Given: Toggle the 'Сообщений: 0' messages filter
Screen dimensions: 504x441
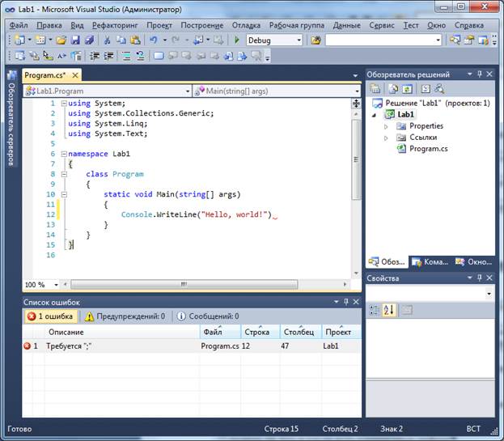Looking at the screenshot, I should coord(208,316).
